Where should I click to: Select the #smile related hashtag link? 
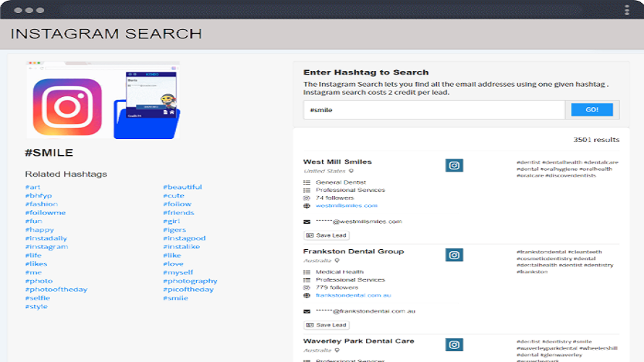[x=175, y=298]
